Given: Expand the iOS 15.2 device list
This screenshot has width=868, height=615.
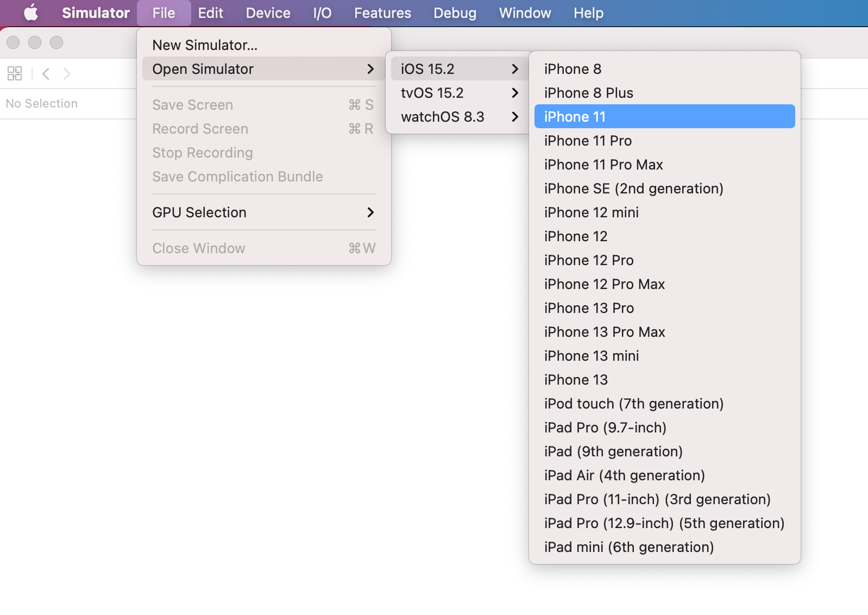Looking at the screenshot, I should 460,69.
